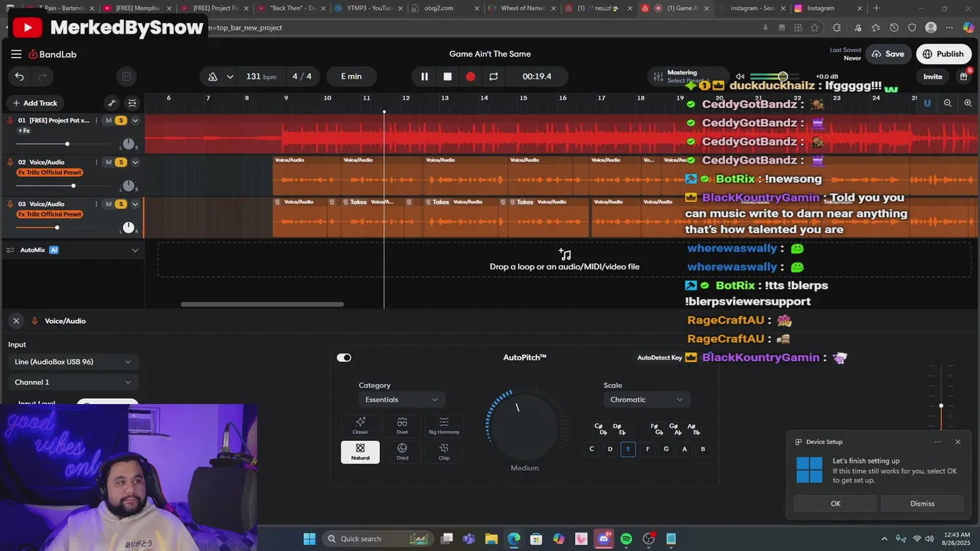Open the Scale Chromatic dropdown
The height and width of the screenshot is (551, 980).
pos(646,399)
